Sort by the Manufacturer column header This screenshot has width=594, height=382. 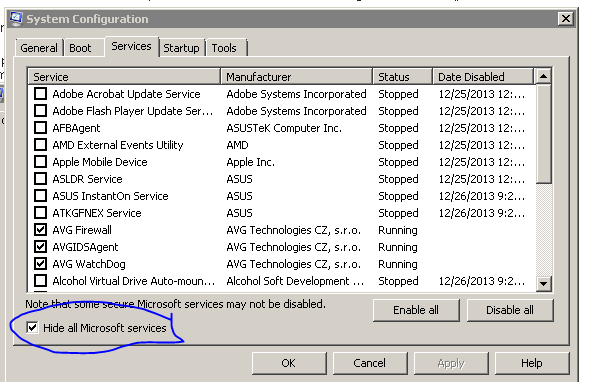point(297,77)
